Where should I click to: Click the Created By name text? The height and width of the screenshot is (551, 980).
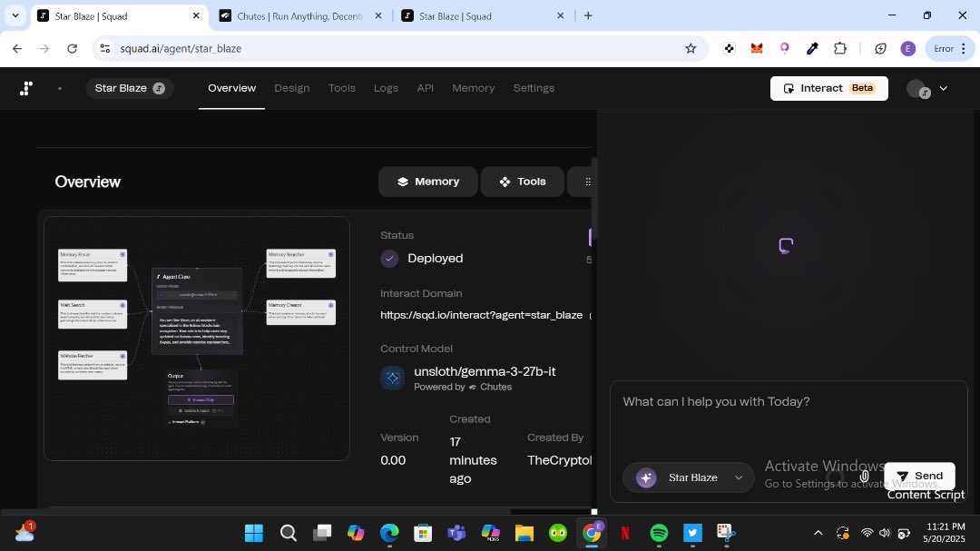(559, 460)
